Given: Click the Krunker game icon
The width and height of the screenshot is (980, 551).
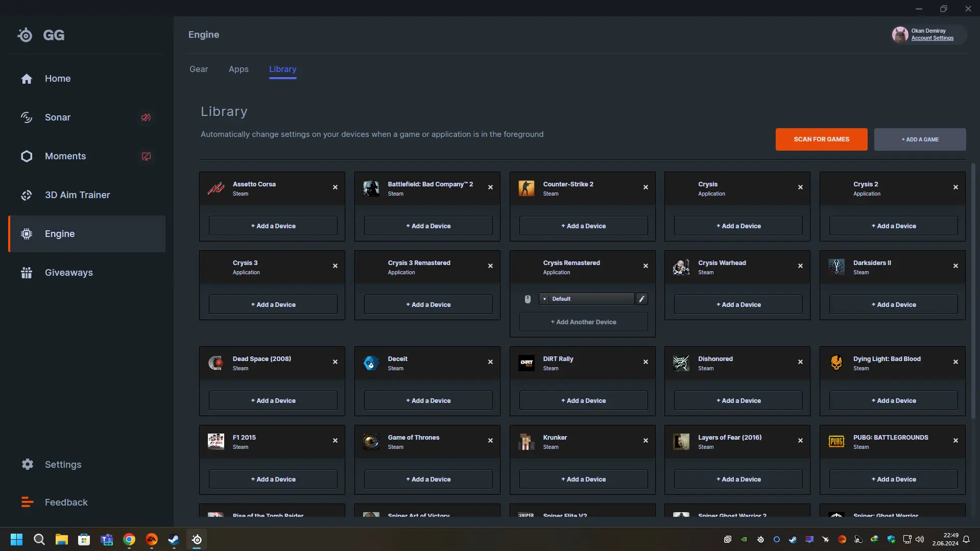Looking at the screenshot, I should [527, 442].
